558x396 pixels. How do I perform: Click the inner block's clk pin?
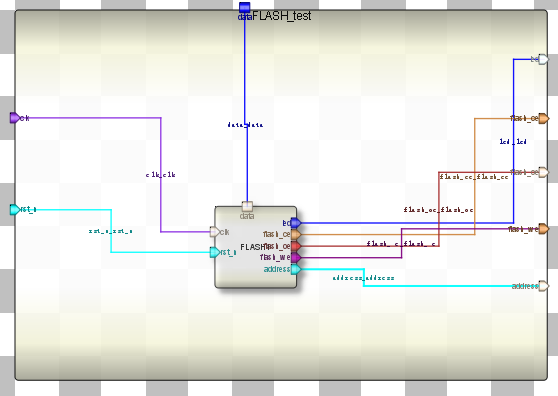pos(215,232)
